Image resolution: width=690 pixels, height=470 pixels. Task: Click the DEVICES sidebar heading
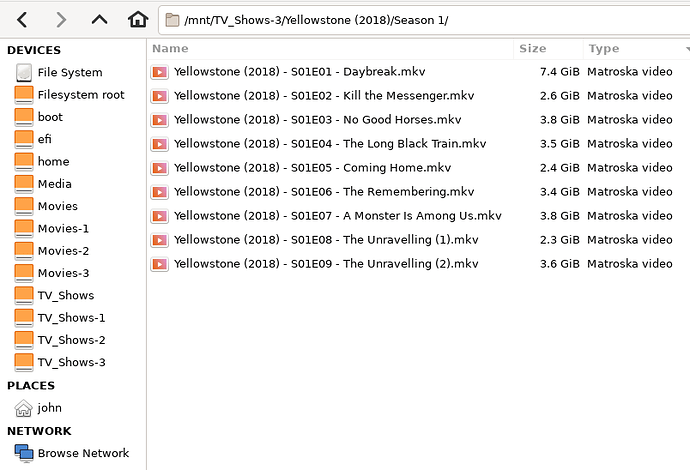click(34, 50)
